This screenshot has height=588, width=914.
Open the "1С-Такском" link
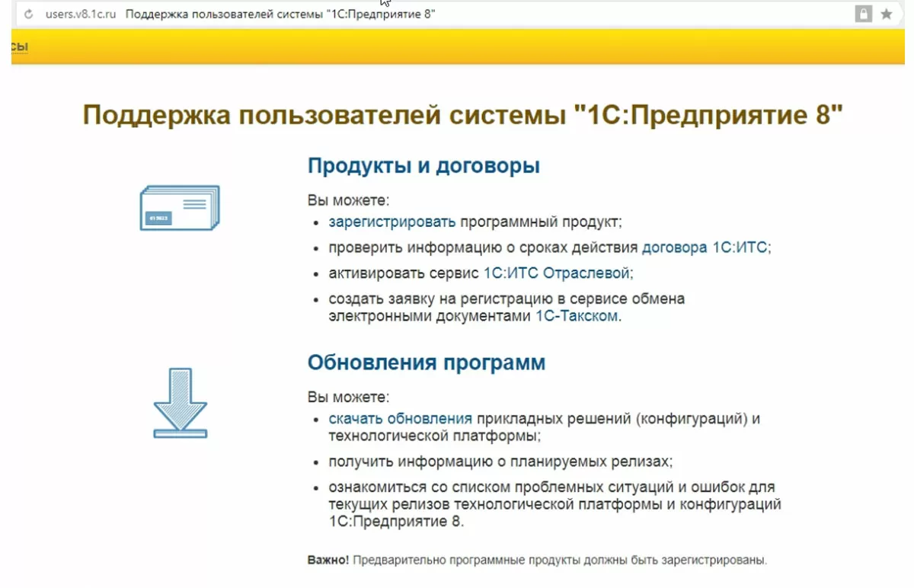pos(577,316)
